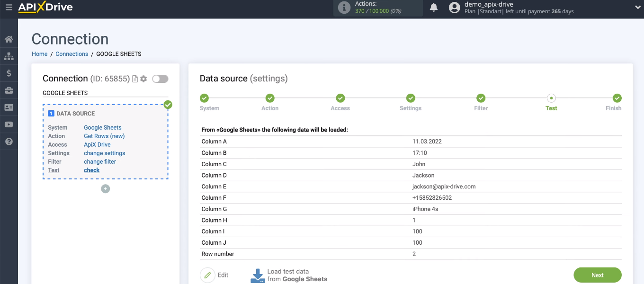644x284 pixels.
Task: Expand the account dropdown arrow
Action: click(x=637, y=8)
